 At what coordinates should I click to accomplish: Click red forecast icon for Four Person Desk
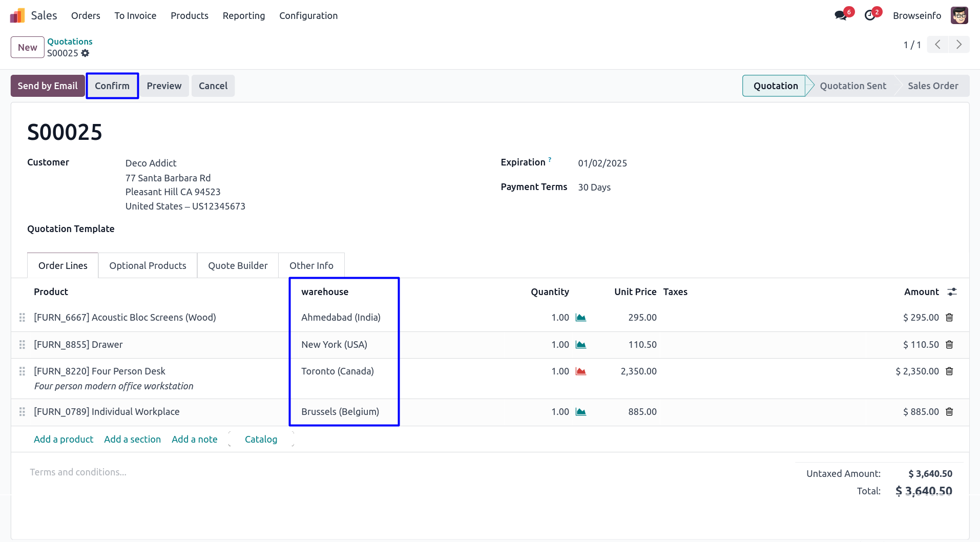coord(580,371)
